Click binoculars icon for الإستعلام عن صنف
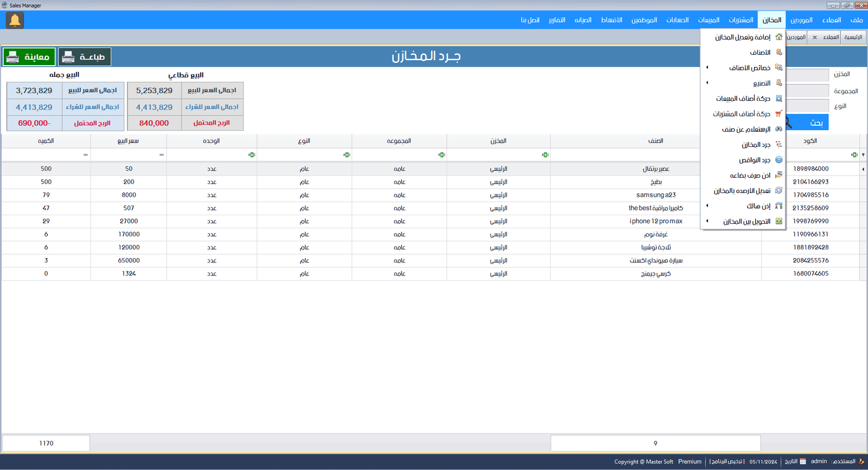Viewport: 868px width, 470px height. pyautogui.click(x=778, y=129)
